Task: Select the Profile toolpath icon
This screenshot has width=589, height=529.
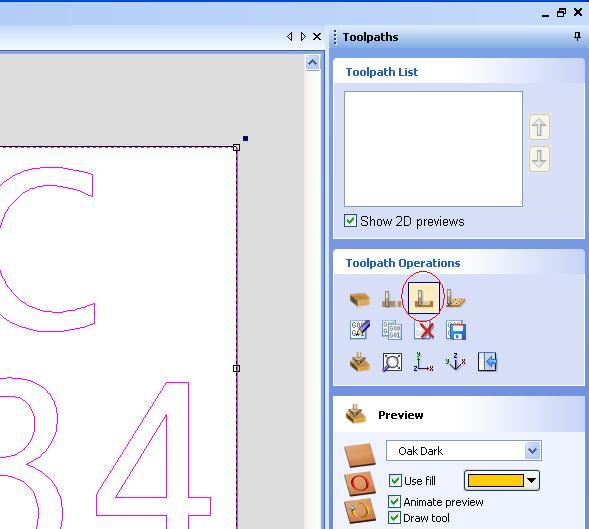Action: [391, 299]
